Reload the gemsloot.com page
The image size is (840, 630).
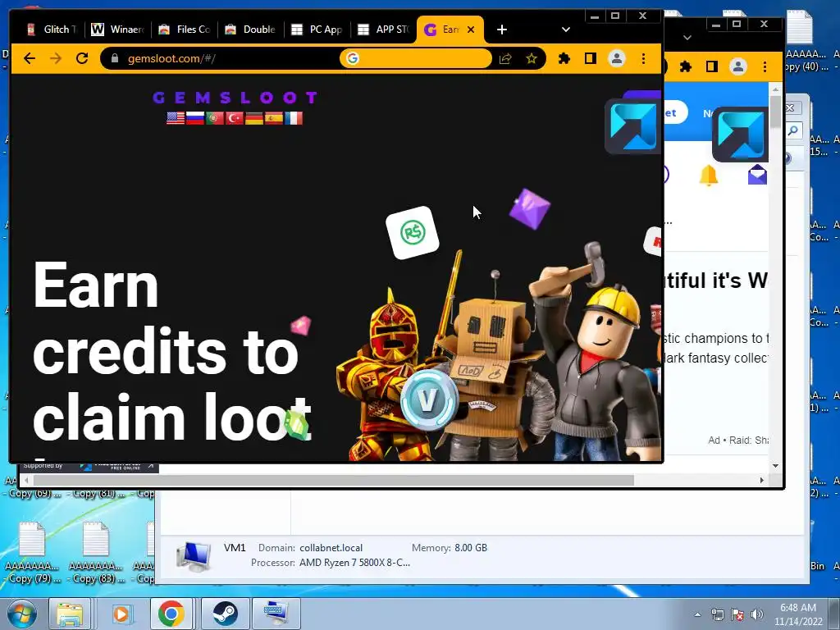tap(82, 58)
